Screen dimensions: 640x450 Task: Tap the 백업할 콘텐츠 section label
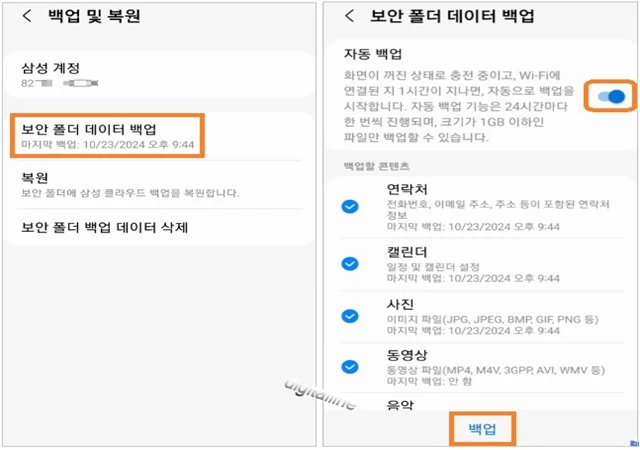click(376, 166)
